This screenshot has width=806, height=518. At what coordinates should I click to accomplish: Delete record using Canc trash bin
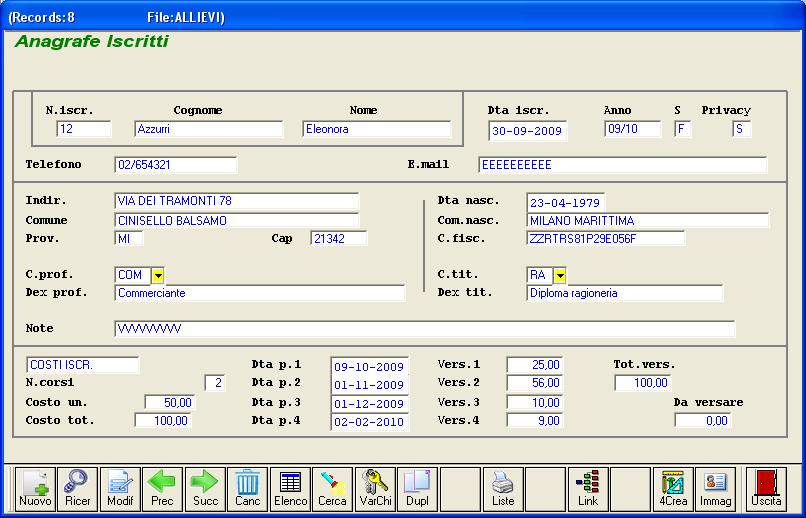coord(248,489)
